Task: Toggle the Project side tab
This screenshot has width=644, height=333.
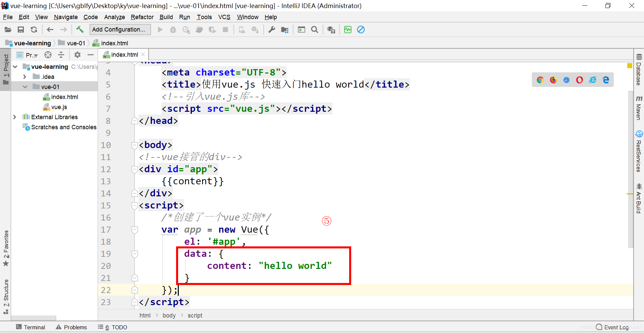Action: [x=6, y=69]
